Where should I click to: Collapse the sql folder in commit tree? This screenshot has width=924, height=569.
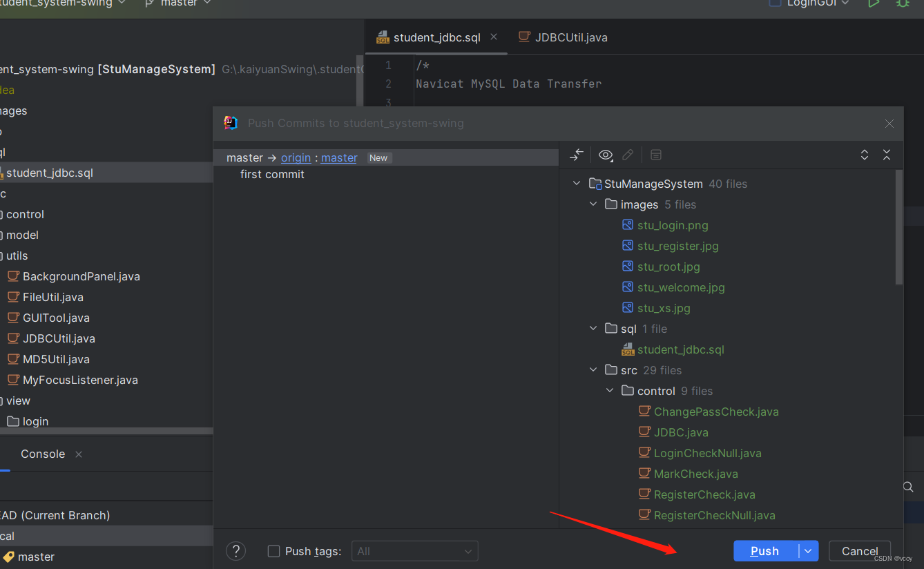pos(593,329)
